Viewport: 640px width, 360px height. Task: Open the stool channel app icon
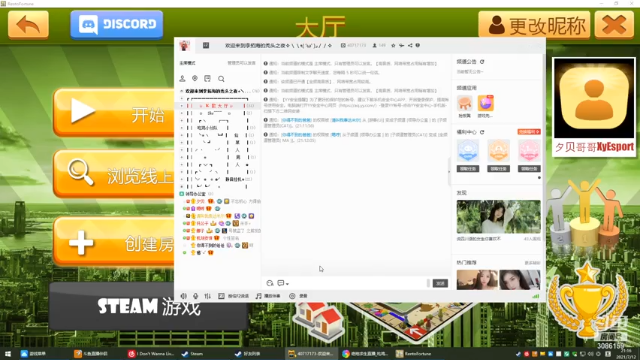464,103
